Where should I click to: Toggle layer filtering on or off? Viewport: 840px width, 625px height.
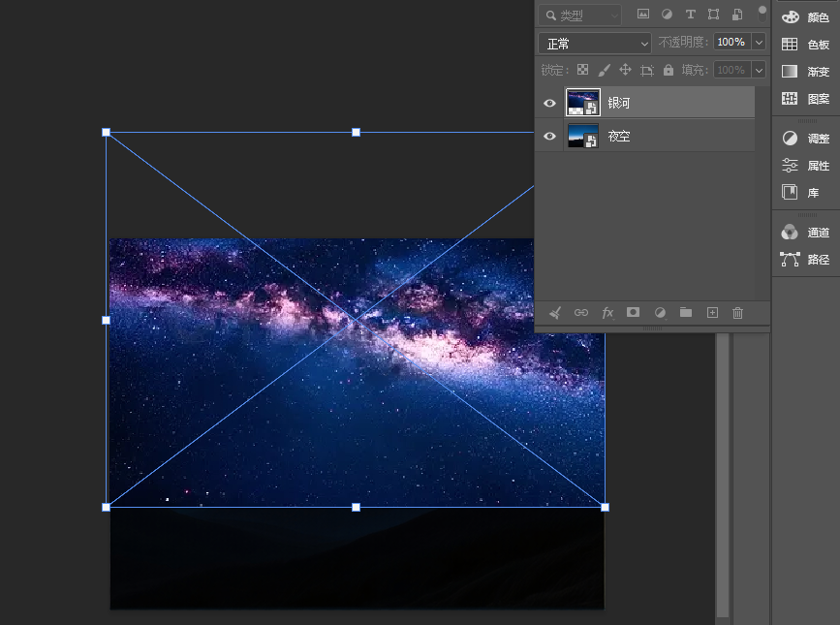click(x=762, y=15)
